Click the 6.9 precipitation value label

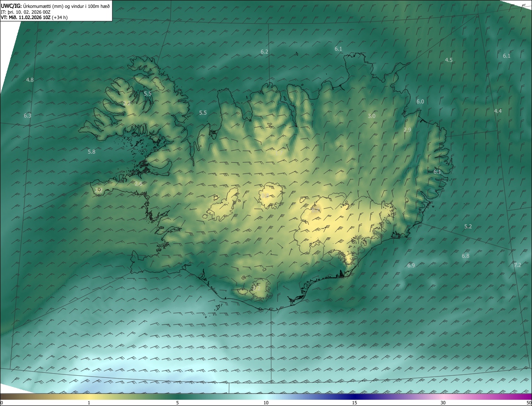pyautogui.click(x=411, y=265)
